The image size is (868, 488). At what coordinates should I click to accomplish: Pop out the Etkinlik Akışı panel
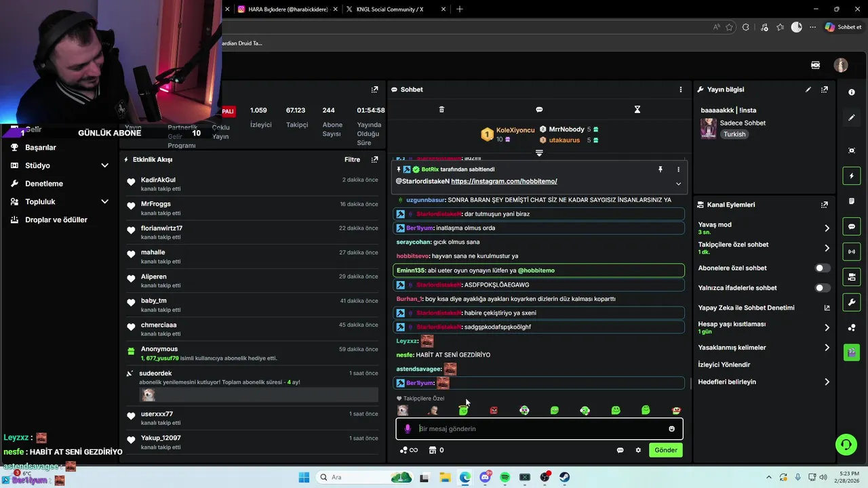pyautogui.click(x=374, y=160)
